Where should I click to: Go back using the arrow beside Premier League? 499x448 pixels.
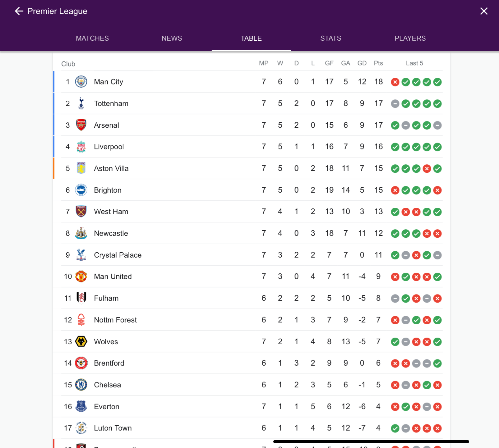[x=19, y=11]
